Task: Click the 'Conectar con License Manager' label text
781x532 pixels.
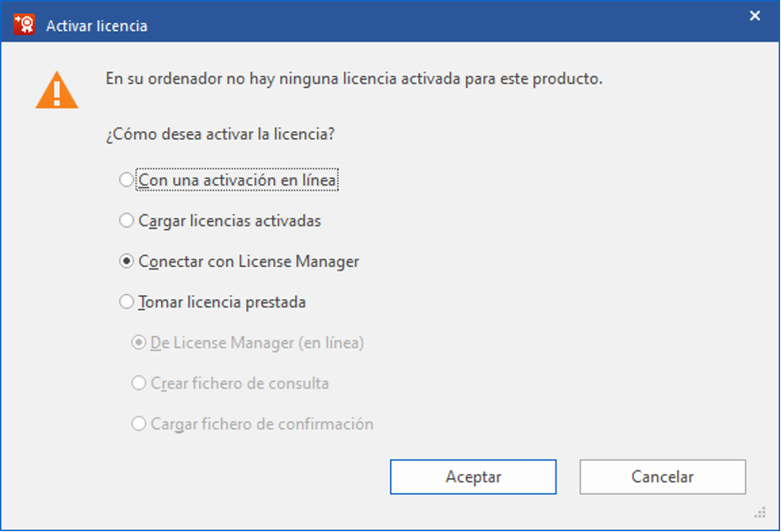Action: (x=248, y=262)
